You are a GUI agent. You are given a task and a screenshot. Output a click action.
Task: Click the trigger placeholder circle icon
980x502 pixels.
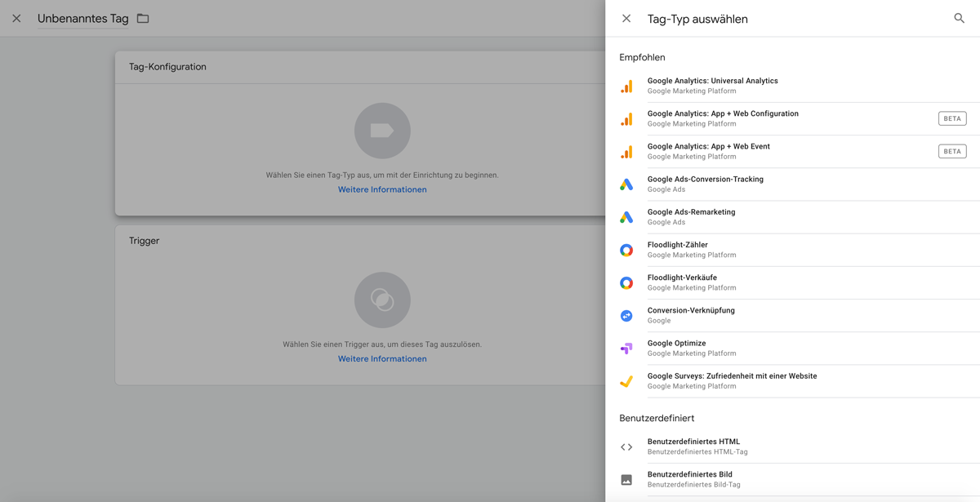click(x=382, y=300)
